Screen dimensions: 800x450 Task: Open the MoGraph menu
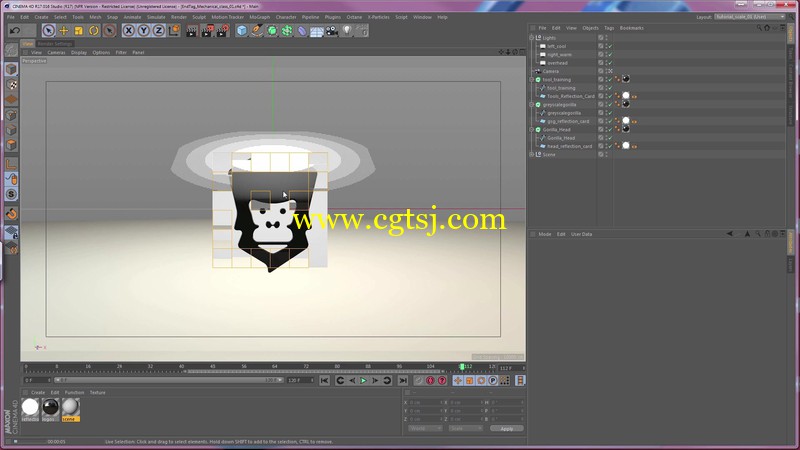coord(259,17)
